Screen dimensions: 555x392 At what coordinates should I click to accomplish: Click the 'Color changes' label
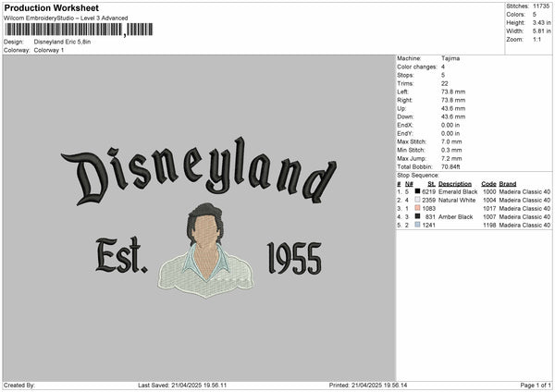coord(417,67)
